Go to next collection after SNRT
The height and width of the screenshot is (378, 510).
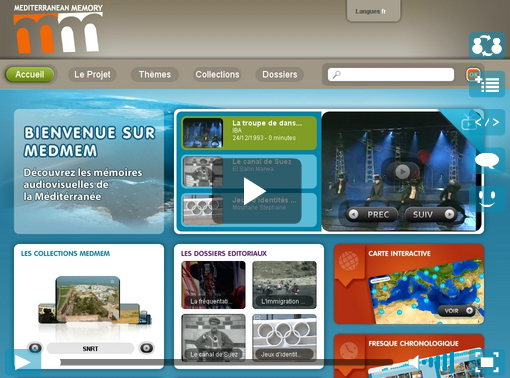tap(146, 348)
